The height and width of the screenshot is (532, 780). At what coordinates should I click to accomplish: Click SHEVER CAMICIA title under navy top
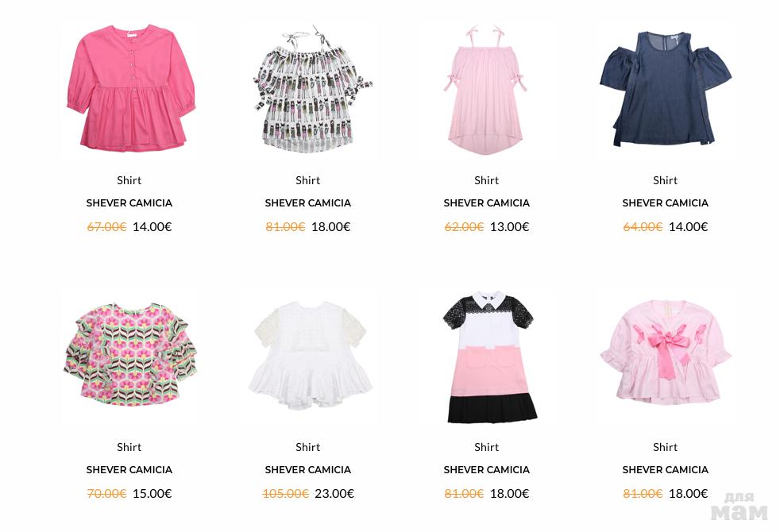(665, 202)
